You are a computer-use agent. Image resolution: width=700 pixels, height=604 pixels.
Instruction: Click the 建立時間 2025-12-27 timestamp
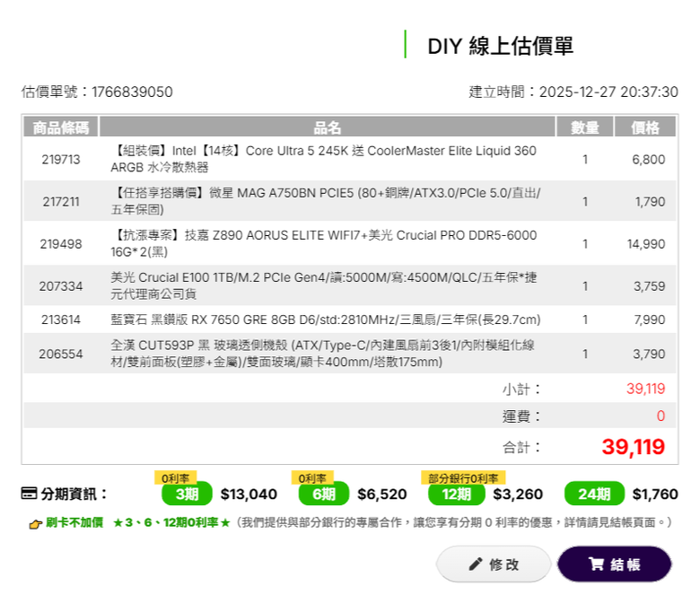[573, 92]
